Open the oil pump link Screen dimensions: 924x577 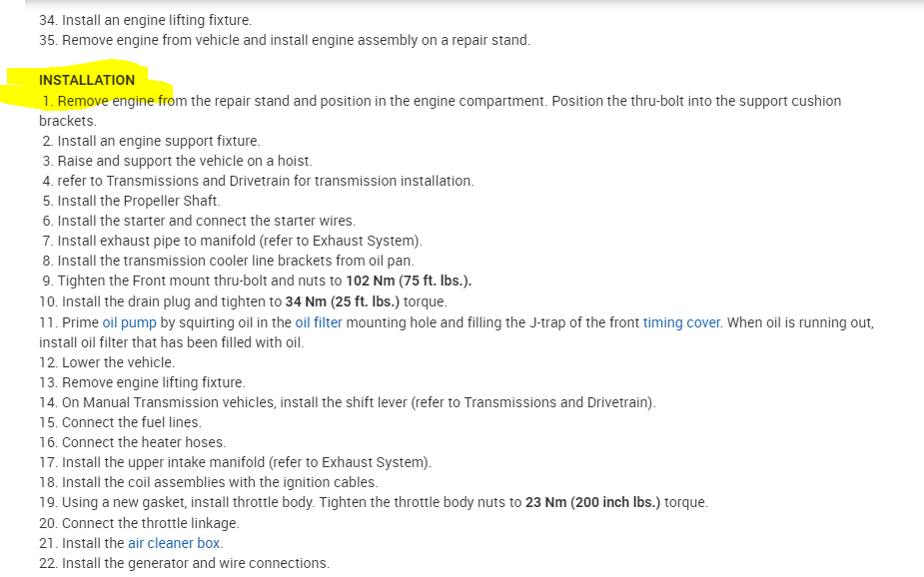[x=129, y=322]
